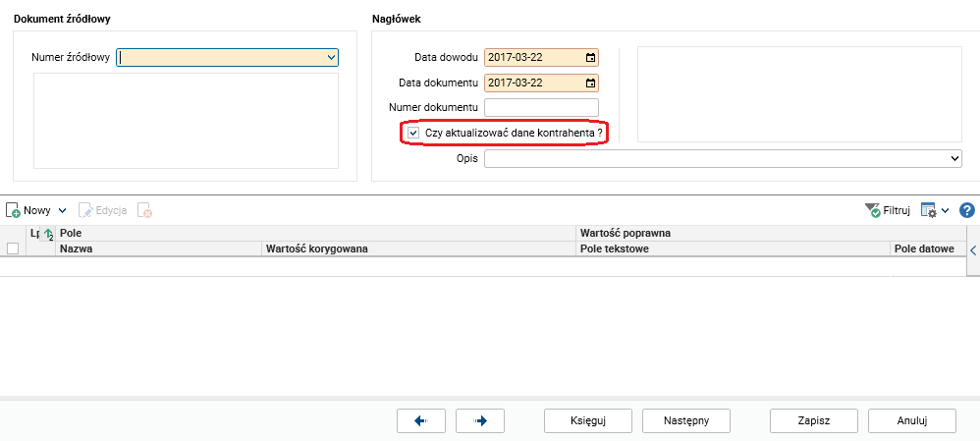Click the Księguj button
This screenshot has height=441, width=980.
pyautogui.click(x=588, y=420)
